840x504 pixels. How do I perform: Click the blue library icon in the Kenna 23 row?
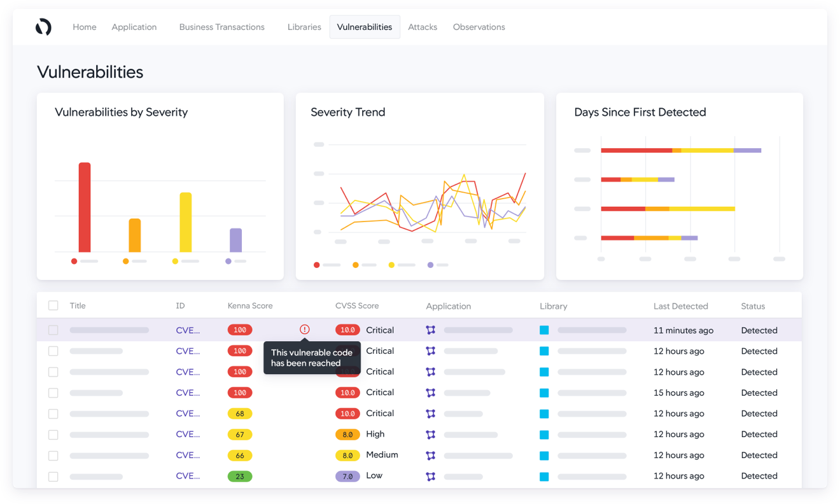coord(544,476)
